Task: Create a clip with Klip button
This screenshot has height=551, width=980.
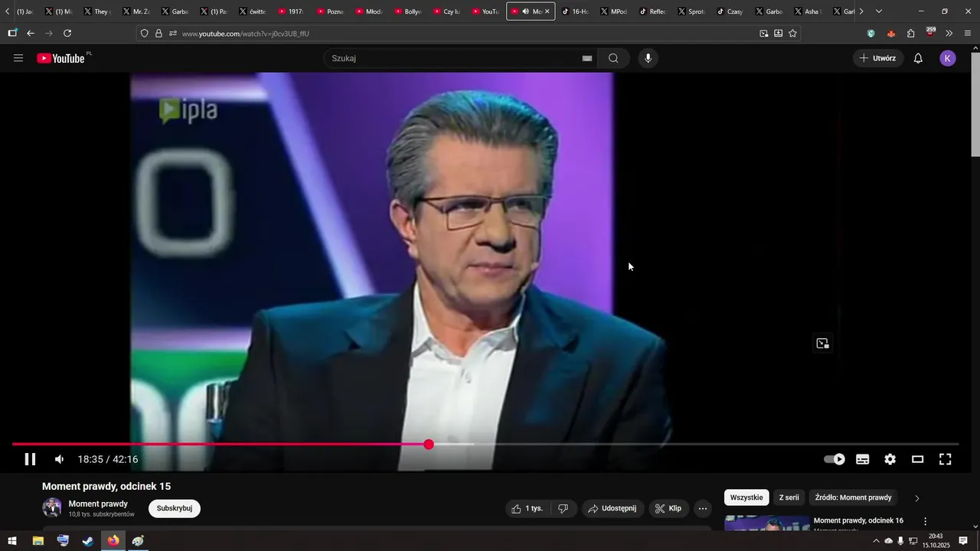Action: pos(668,508)
